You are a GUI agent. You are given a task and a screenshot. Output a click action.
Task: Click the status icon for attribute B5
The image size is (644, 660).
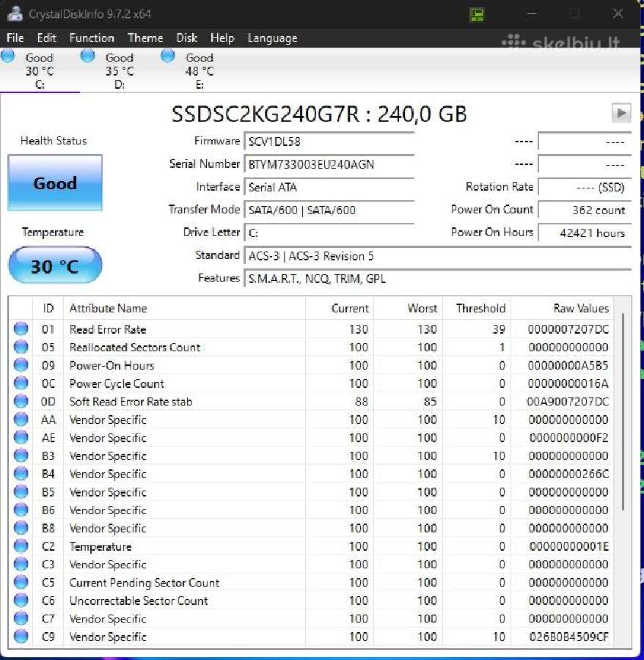pyautogui.click(x=21, y=491)
